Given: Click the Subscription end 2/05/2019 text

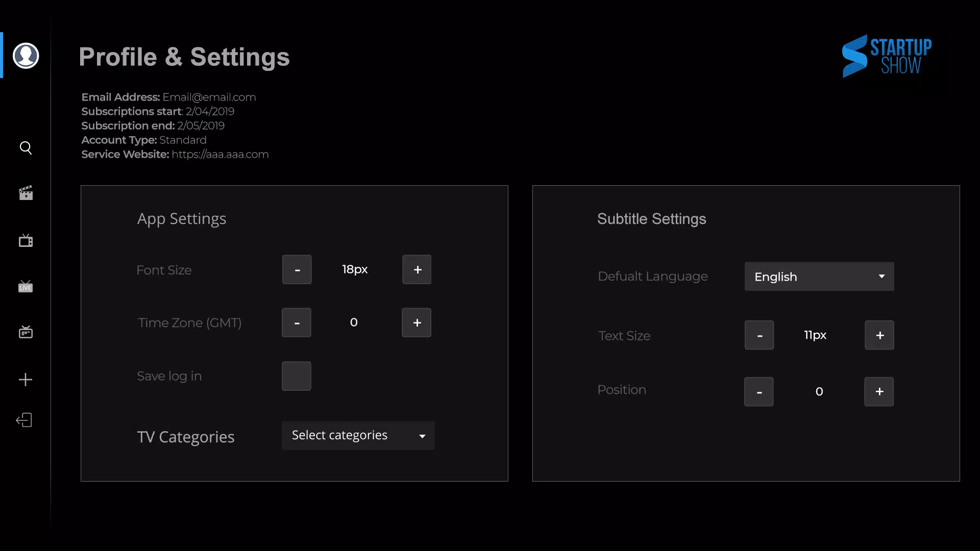Looking at the screenshot, I should click(x=153, y=126).
